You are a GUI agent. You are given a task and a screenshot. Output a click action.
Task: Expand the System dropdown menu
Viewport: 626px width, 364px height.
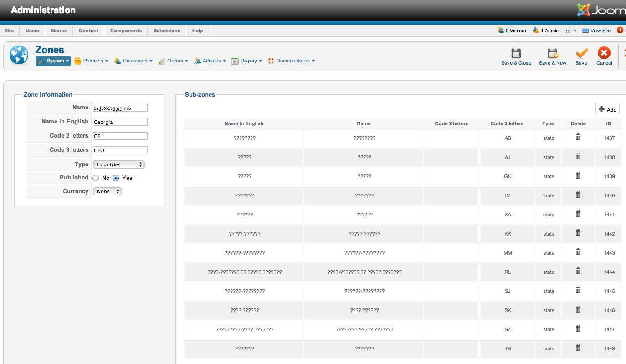click(x=53, y=61)
